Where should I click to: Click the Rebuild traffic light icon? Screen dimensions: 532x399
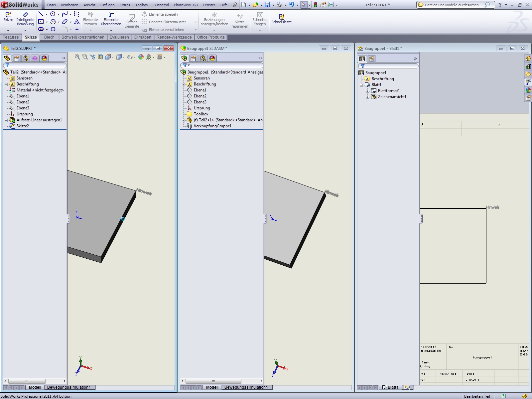315,5
